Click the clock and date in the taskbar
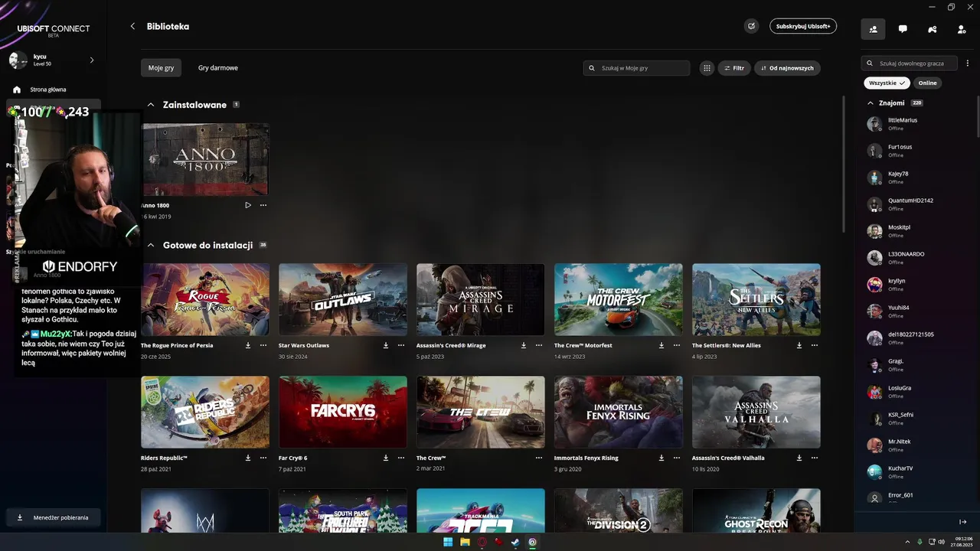The height and width of the screenshot is (551, 980). tap(961, 542)
